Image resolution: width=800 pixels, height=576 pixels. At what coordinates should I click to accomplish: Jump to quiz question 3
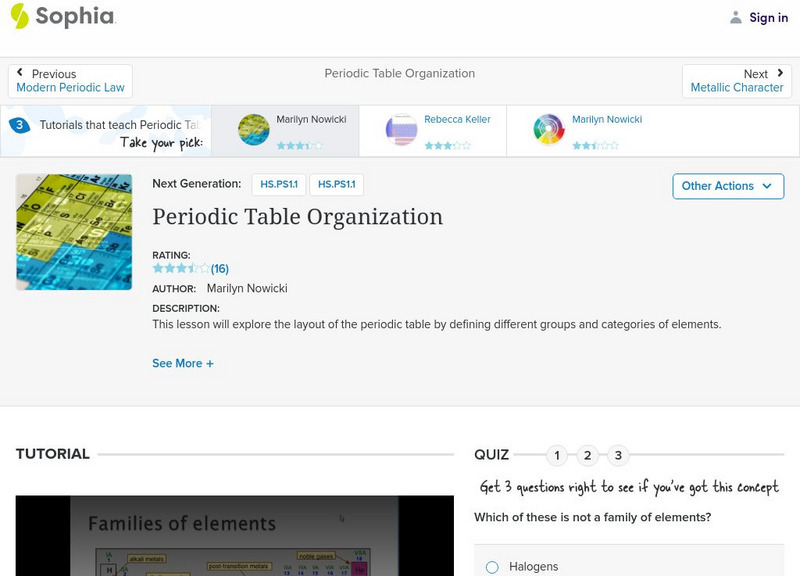coord(619,456)
